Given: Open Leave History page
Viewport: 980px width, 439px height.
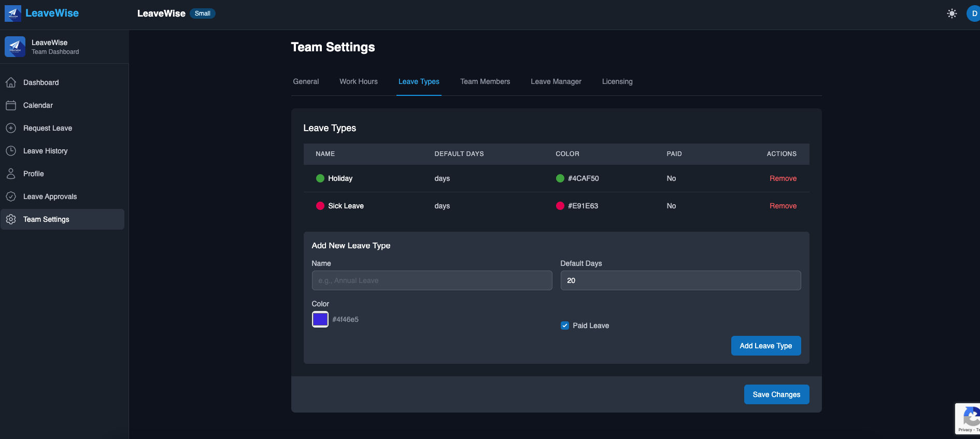Looking at the screenshot, I should (62, 151).
